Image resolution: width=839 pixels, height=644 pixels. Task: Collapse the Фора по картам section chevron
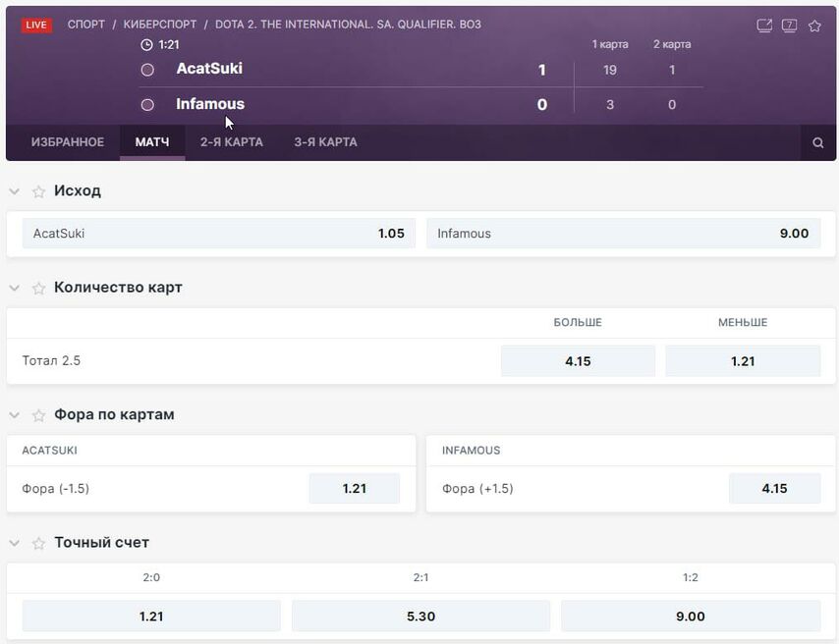click(x=15, y=415)
